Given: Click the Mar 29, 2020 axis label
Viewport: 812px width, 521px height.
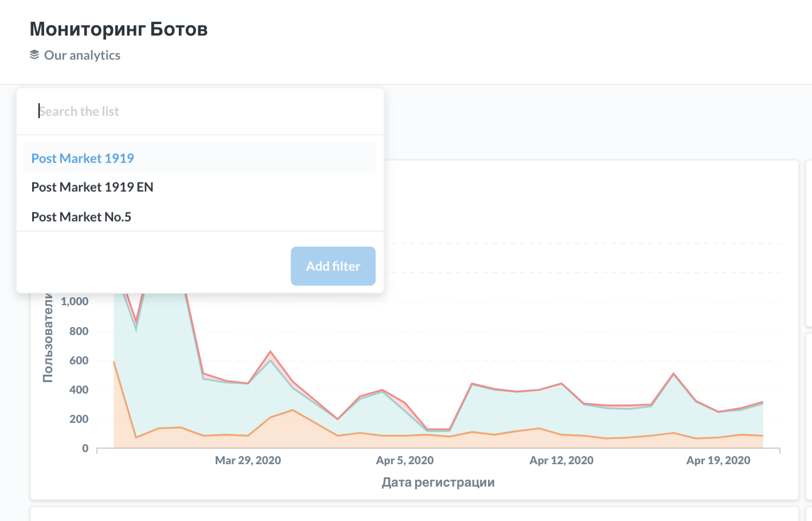Looking at the screenshot, I should (248, 460).
